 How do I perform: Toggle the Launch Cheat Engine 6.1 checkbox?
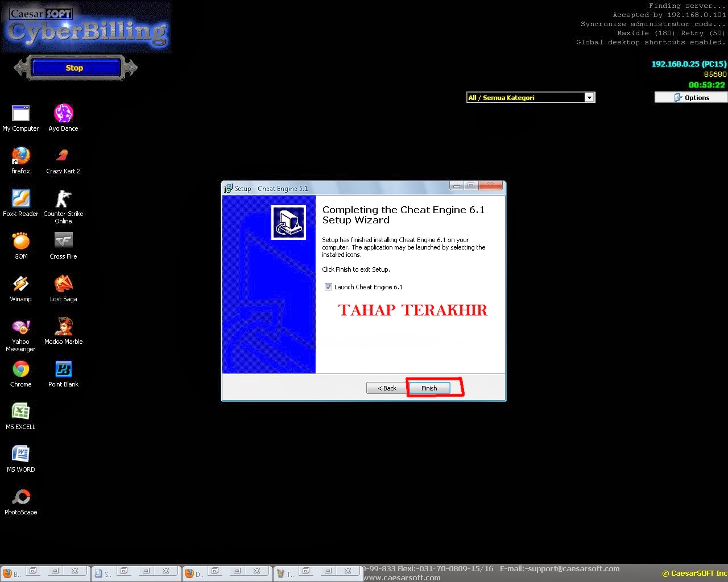[x=328, y=287]
